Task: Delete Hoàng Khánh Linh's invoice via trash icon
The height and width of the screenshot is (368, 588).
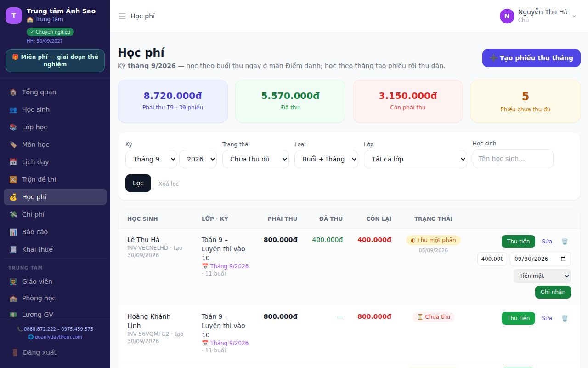Action: (565, 318)
